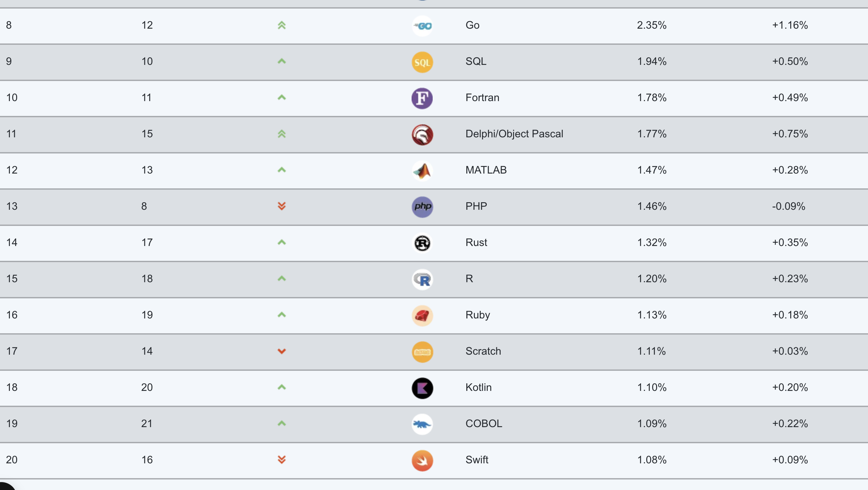Click the yellow SQL logo icon
The image size is (868, 490).
point(422,62)
